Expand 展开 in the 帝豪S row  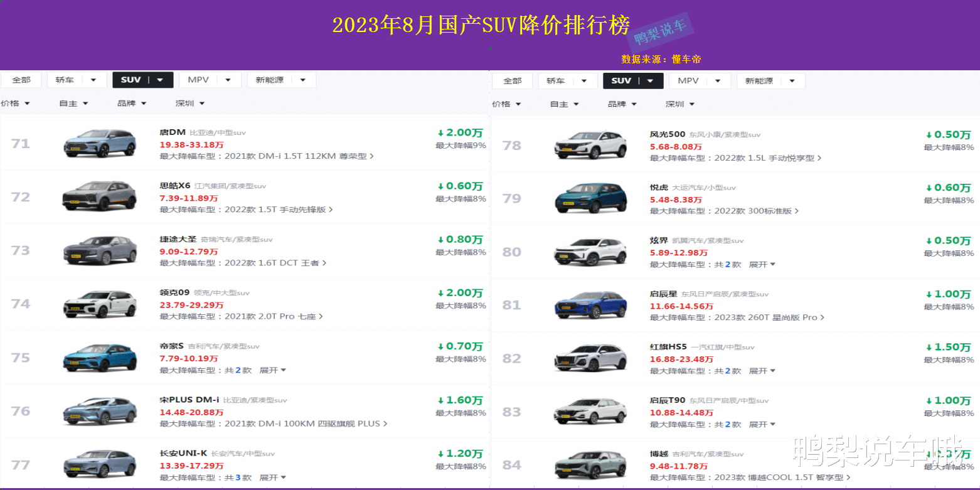click(x=273, y=370)
